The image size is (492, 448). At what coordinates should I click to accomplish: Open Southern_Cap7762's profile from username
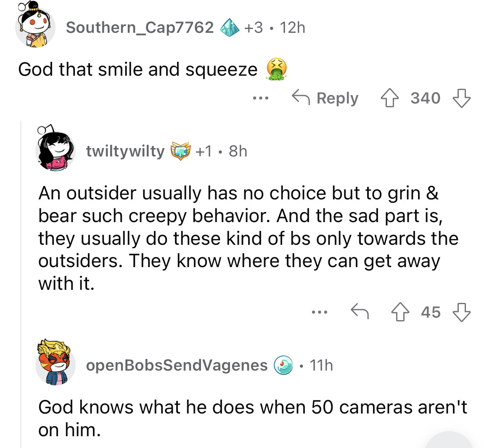tap(140, 27)
